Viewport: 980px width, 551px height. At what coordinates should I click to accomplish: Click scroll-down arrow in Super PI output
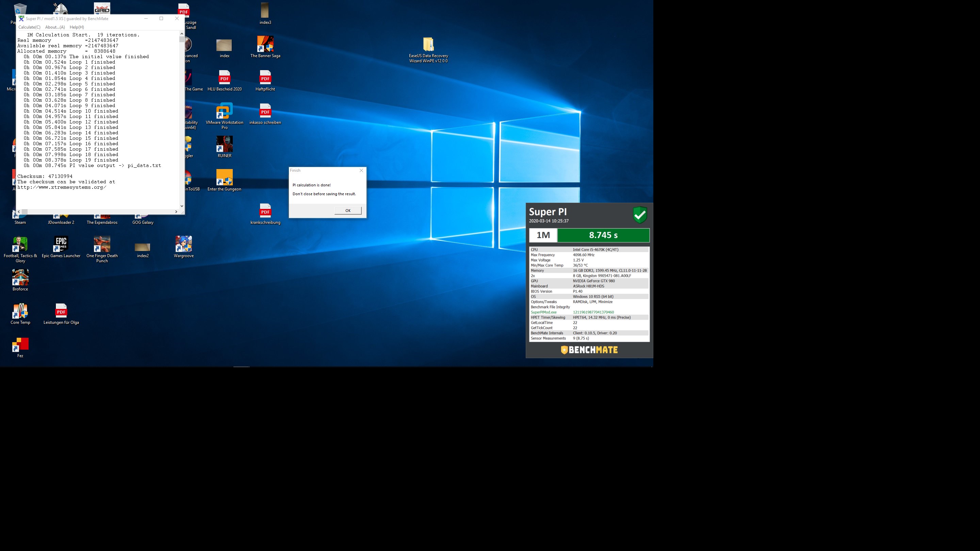(182, 206)
